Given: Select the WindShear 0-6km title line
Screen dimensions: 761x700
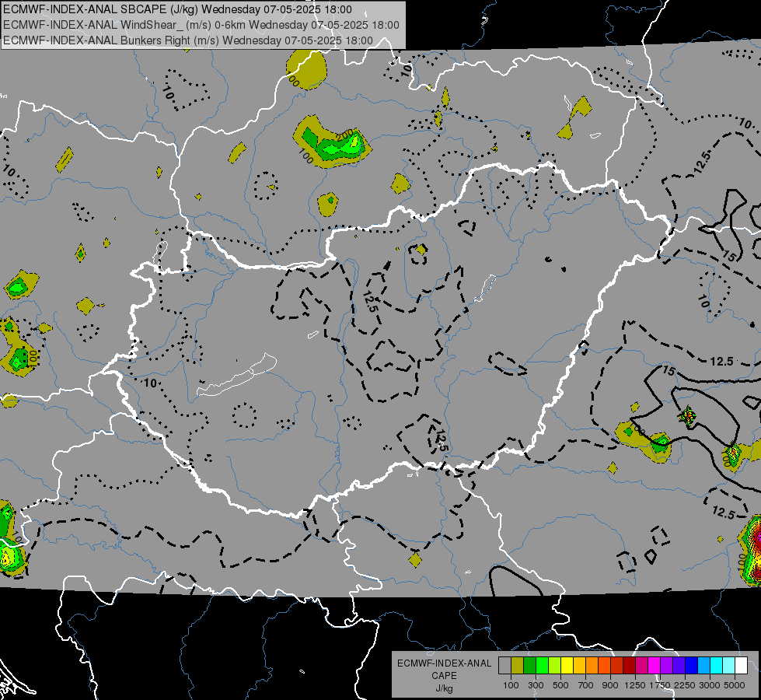Looking at the screenshot, I should (201, 25).
